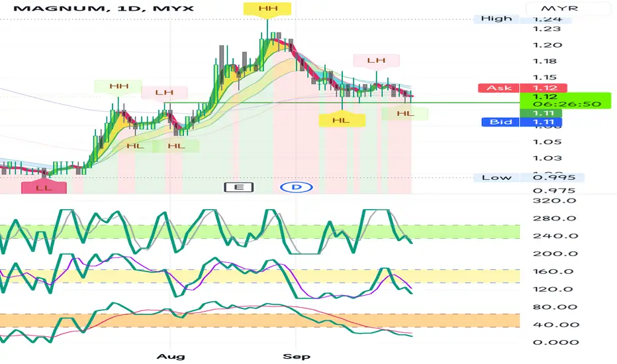Image resolution: width=617 pixels, height=364 pixels.
Task: Click the Aug date on time axis
Action: coord(170,357)
